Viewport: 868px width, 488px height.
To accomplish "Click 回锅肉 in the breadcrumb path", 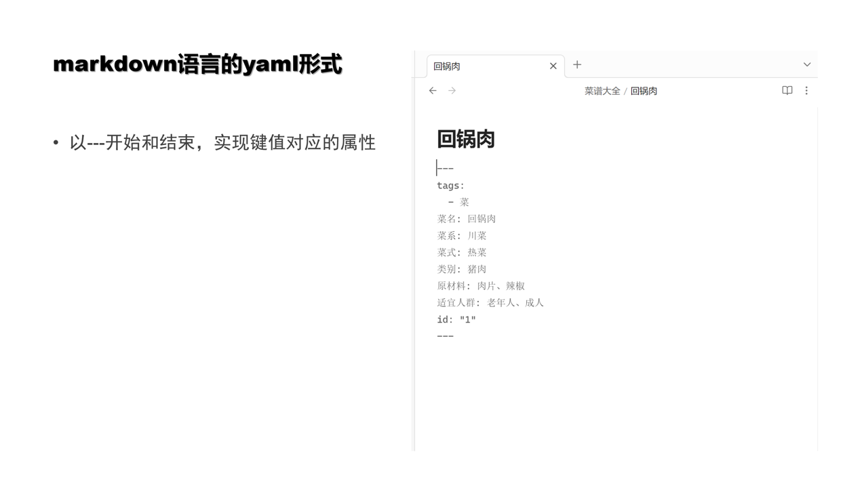I will (x=644, y=91).
